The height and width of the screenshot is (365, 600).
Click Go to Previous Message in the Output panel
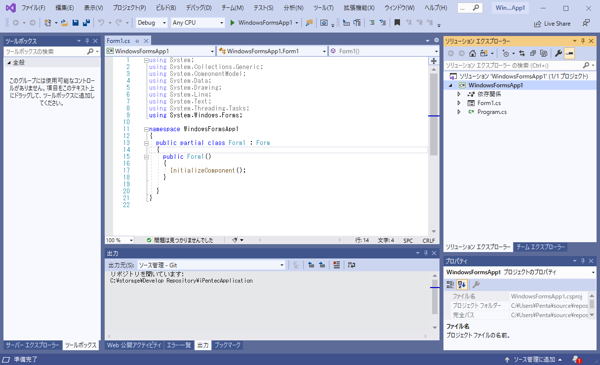tap(311, 265)
